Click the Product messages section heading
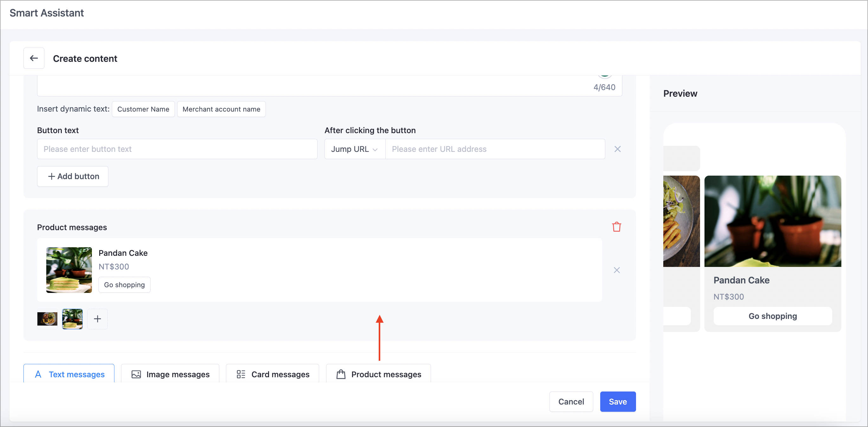868x427 pixels. [x=72, y=228]
